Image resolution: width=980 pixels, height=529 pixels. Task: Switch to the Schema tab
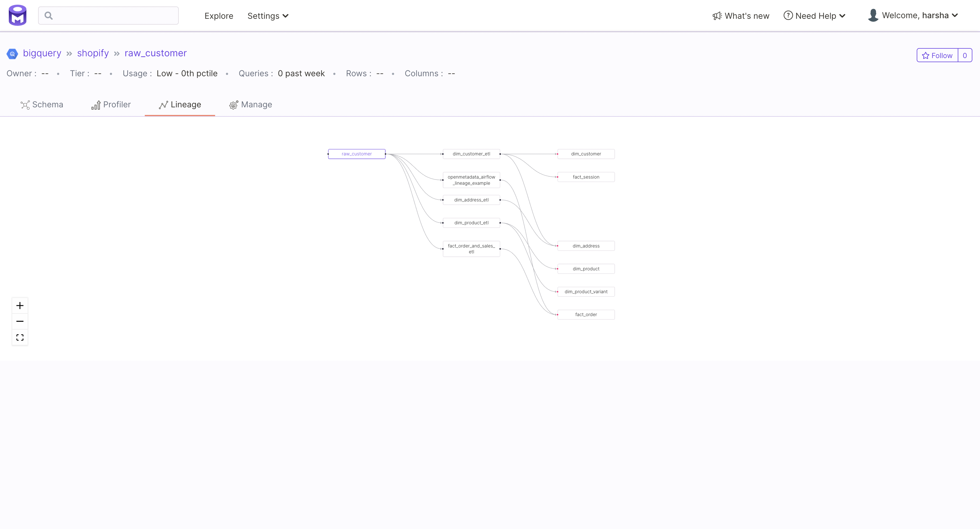click(42, 105)
